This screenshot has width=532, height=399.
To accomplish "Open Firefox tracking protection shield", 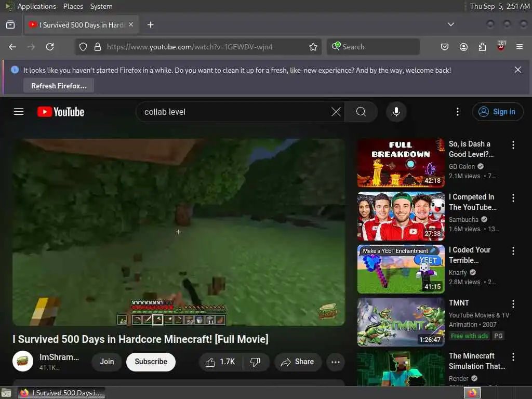I will pyautogui.click(x=83, y=47).
